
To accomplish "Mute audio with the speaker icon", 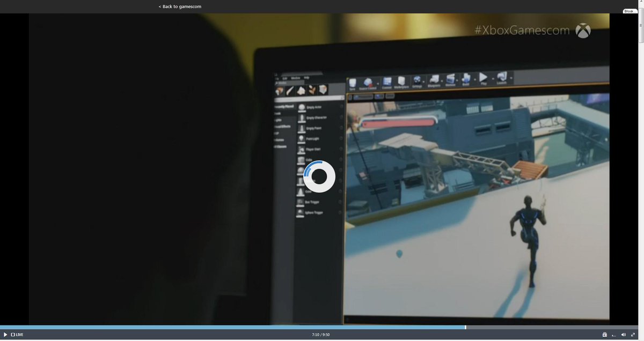I will coord(623,335).
